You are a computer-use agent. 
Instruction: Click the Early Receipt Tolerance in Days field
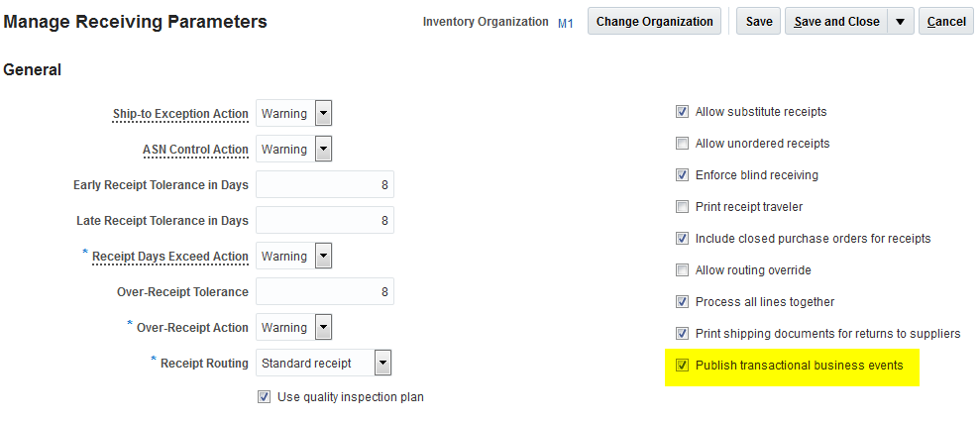pyautogui.click(x=325, y=185)
